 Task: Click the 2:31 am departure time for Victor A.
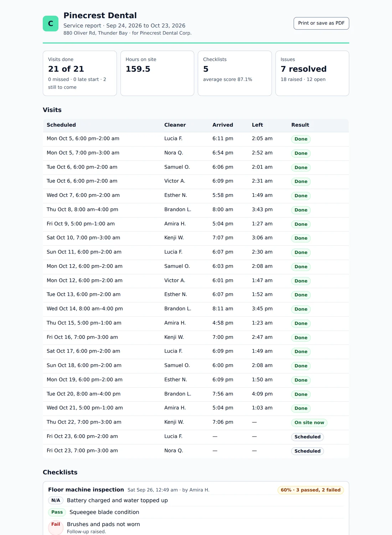point(262,181)
